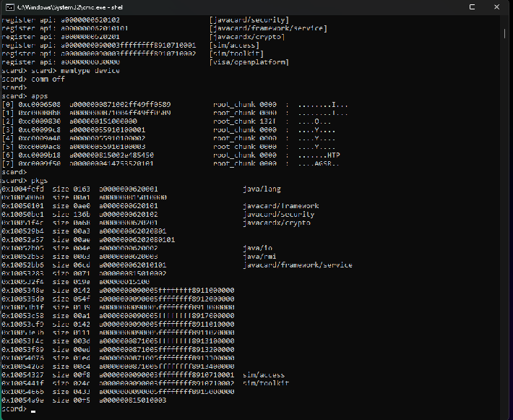Click the java/io package name
This screenshot has height=420, width=513.
click(257, 248)
